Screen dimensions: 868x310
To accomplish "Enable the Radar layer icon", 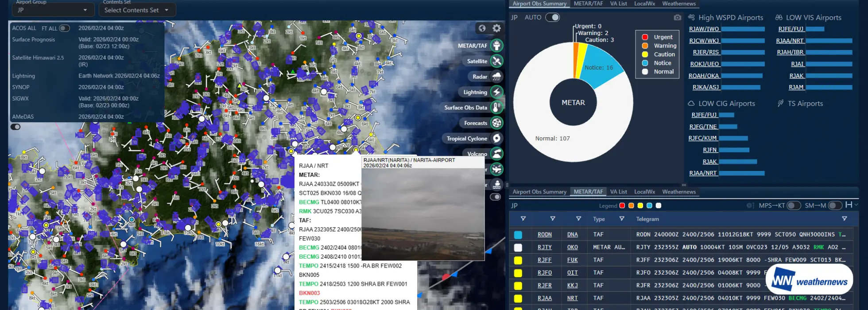I will 497,77.
